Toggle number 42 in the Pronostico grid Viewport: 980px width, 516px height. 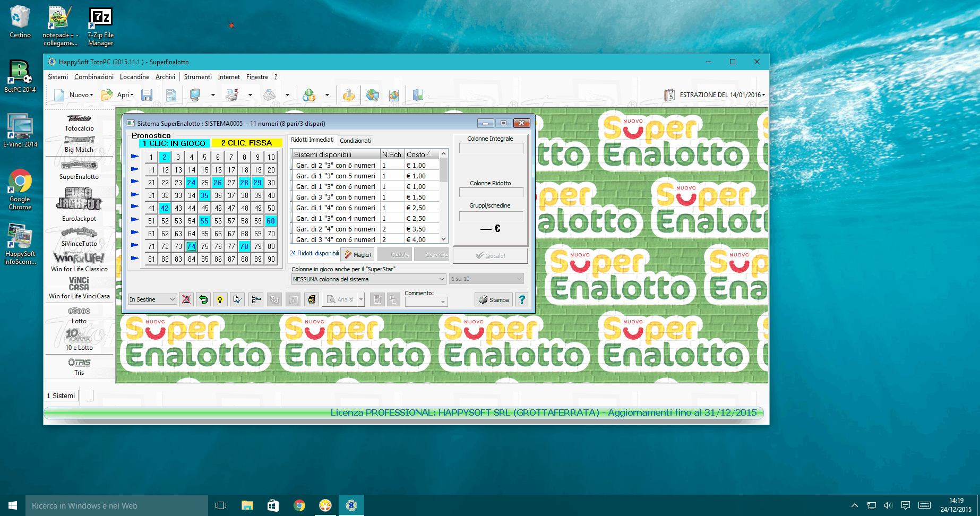165,208
